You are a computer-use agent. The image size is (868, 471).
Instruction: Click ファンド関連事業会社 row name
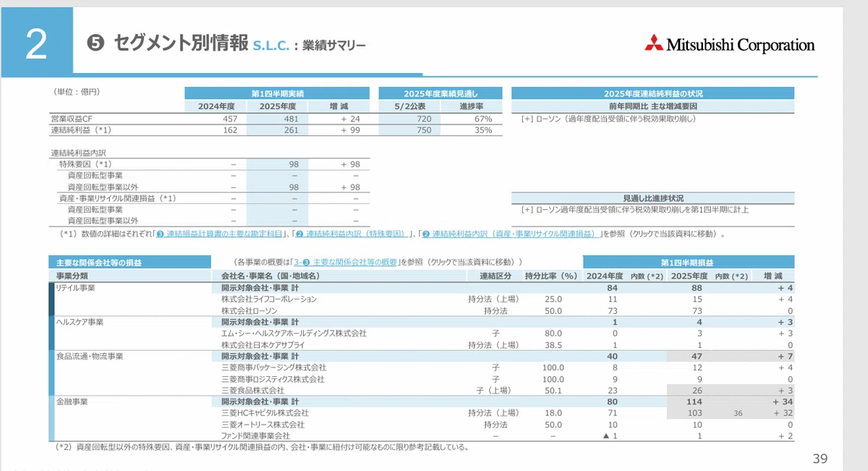[255, 436]
